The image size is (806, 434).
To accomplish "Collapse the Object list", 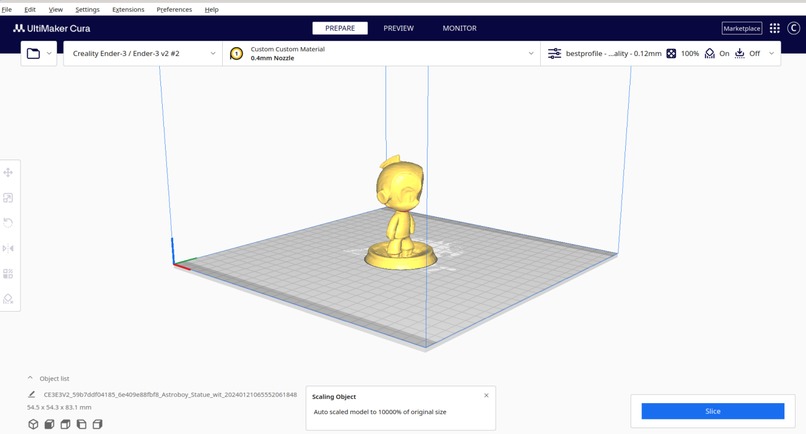I will coord(30,378).
